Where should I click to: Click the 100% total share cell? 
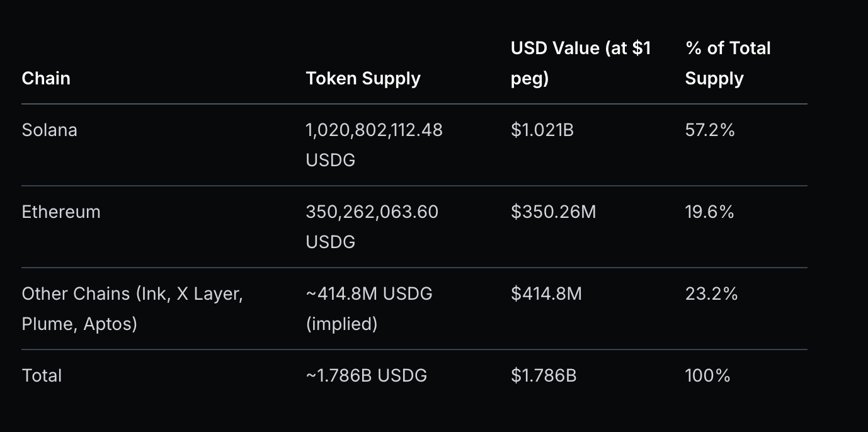(707, 376)
